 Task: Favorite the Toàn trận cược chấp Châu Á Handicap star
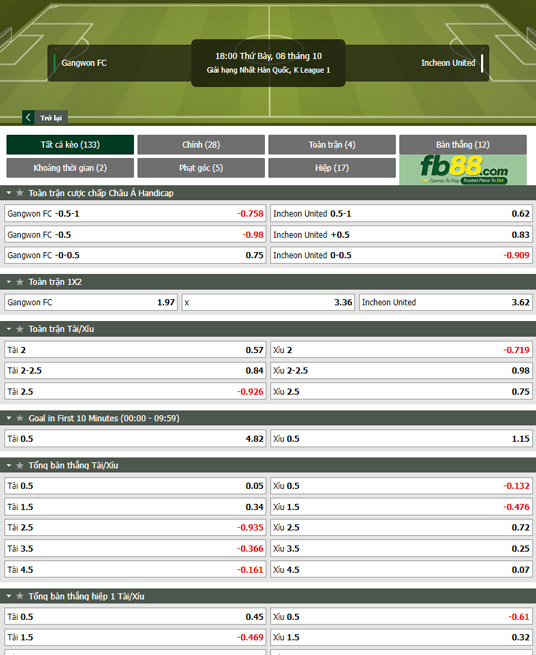pos(20,193)
